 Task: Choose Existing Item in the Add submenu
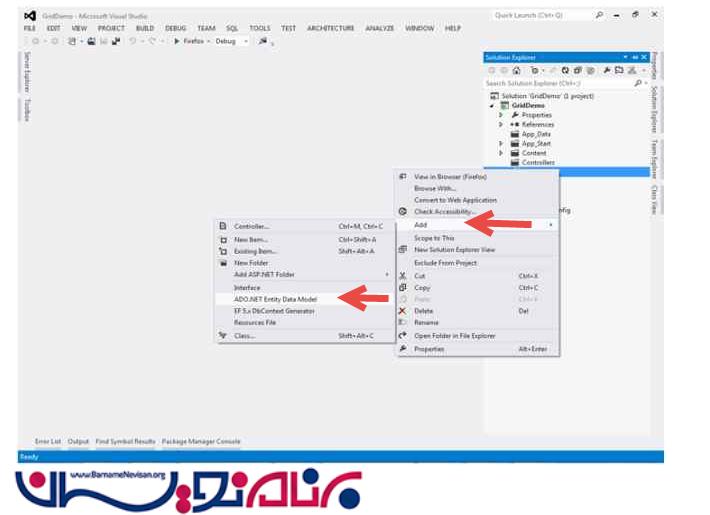click(306, 251)
